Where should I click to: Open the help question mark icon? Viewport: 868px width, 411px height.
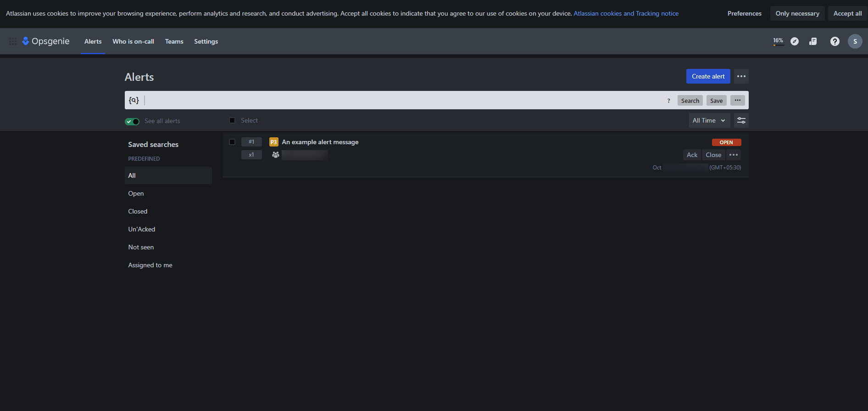click(835, 41)
